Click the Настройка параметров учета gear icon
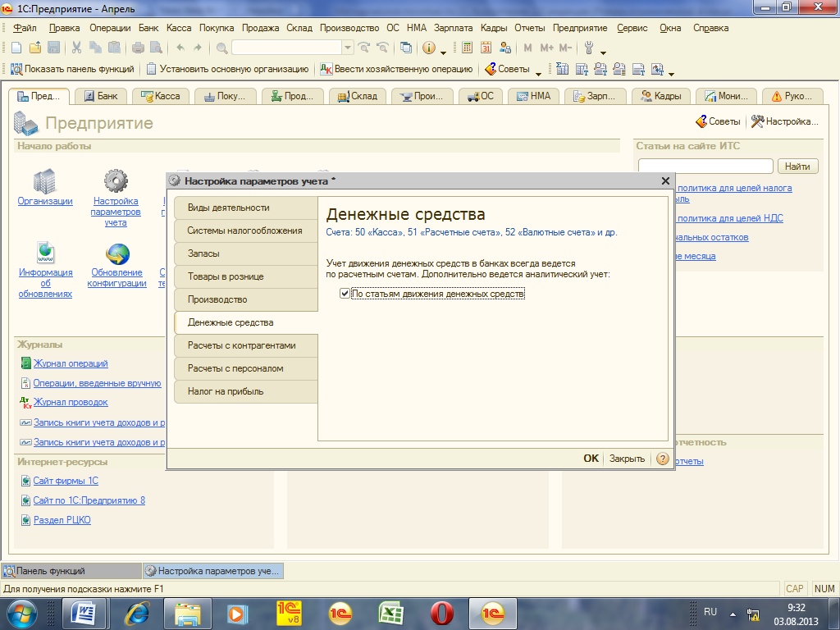Image resolution: width=840 pixels, height=630 pixels. coord(116,180)
